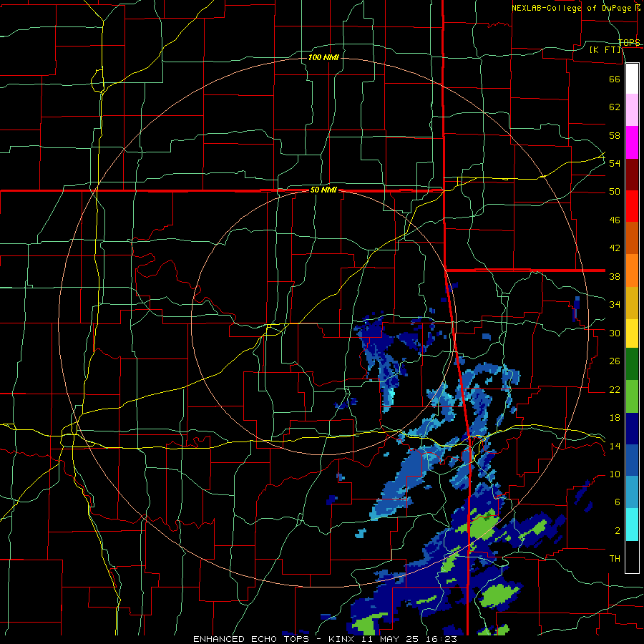This screenshot has width=644, height=644.
Task: Click the '38' legend value
Action: (x=615, y=276)
